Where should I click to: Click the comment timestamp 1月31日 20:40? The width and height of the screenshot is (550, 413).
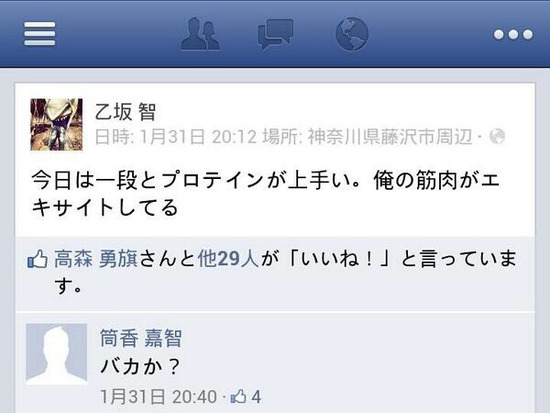click(159, 397)
